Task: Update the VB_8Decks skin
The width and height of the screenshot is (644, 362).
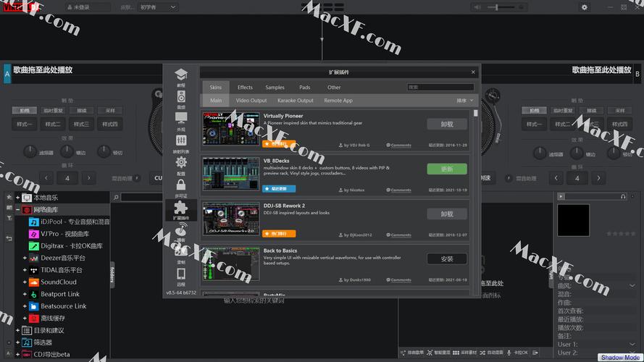Action: (447, 169)
